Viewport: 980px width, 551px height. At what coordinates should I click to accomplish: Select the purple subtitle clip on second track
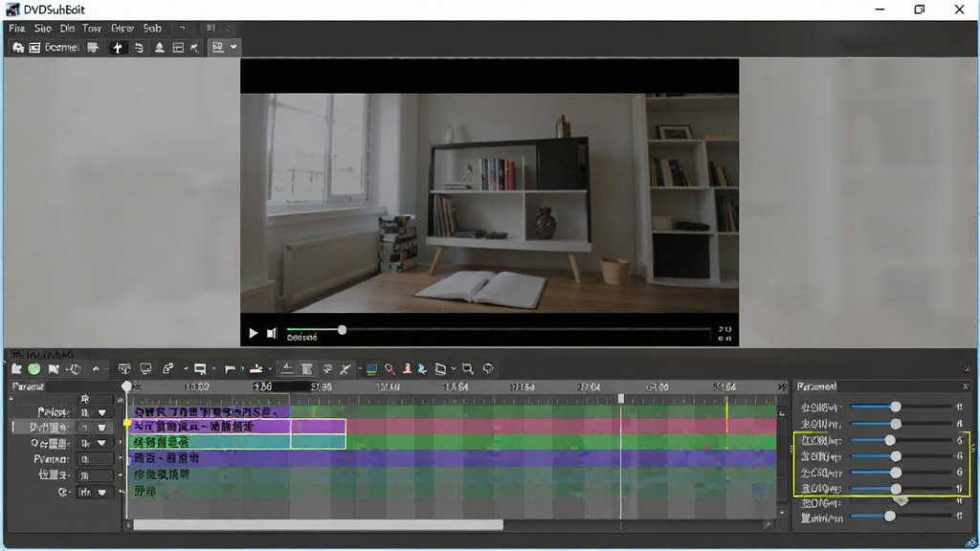click(237, 427)
